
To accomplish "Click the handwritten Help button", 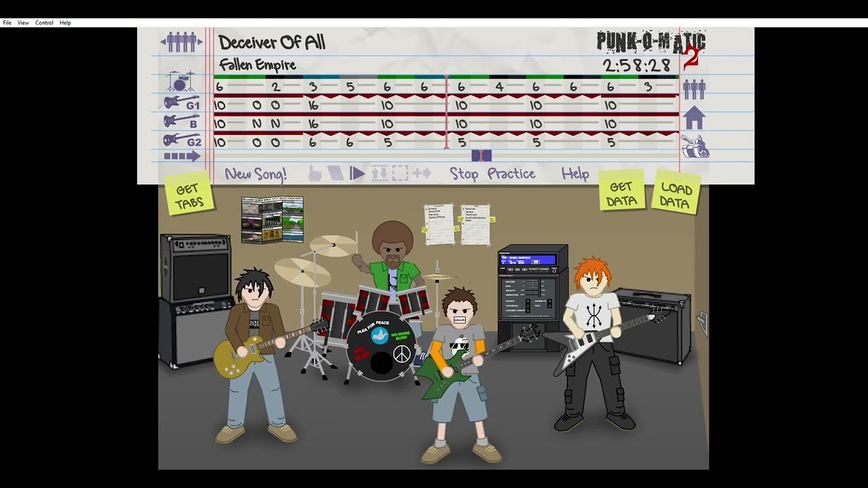I will (x=575, y=174).
